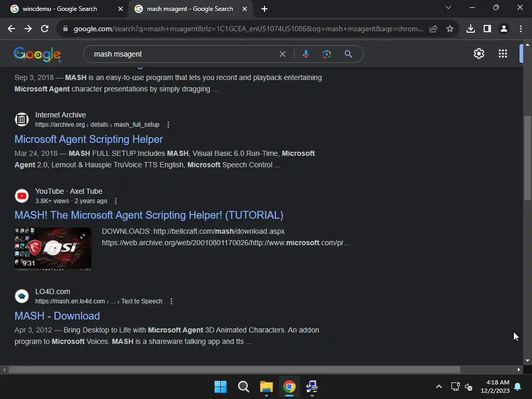Open File Explorer from taskbar

click(x=267, y=387)
